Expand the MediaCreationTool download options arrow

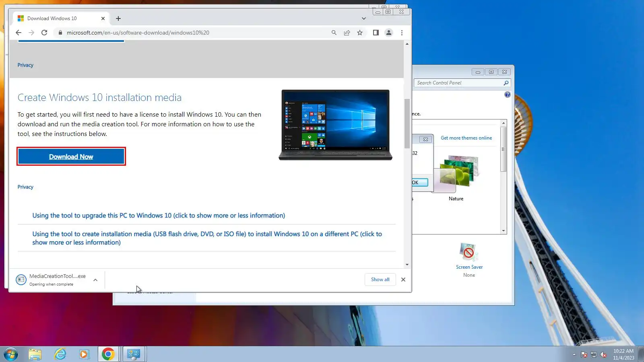[x=95, y=280]
